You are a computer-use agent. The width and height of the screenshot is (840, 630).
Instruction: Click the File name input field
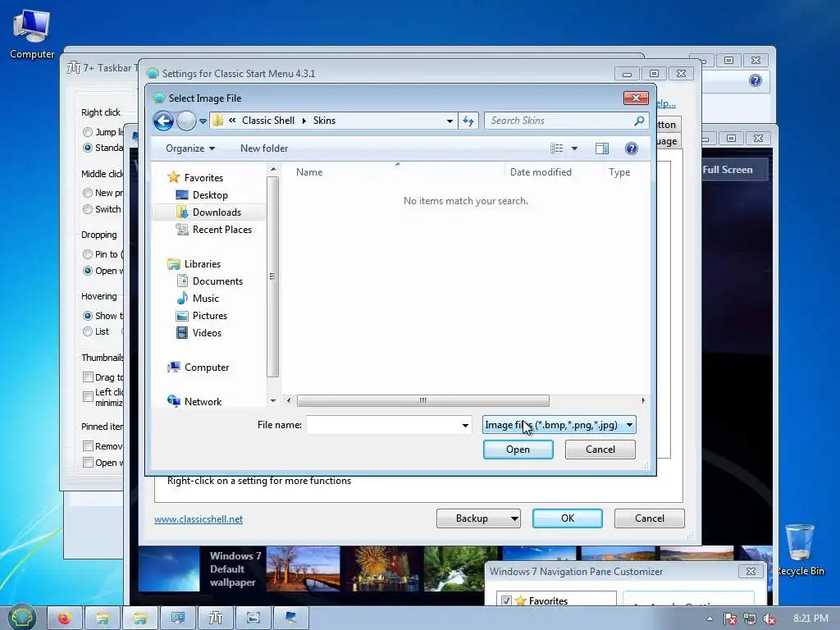tap(382, 426)
